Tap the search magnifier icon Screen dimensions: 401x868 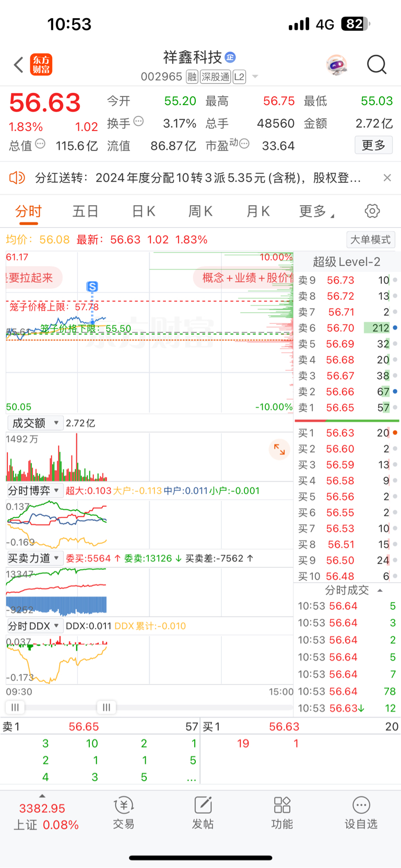click(376, 65)
